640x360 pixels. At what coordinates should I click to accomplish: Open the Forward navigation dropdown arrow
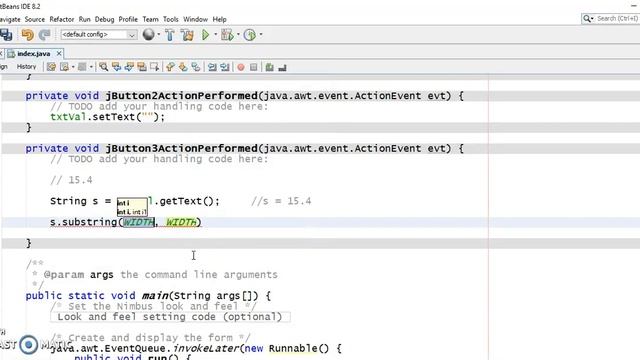click(x=91, y=67)
